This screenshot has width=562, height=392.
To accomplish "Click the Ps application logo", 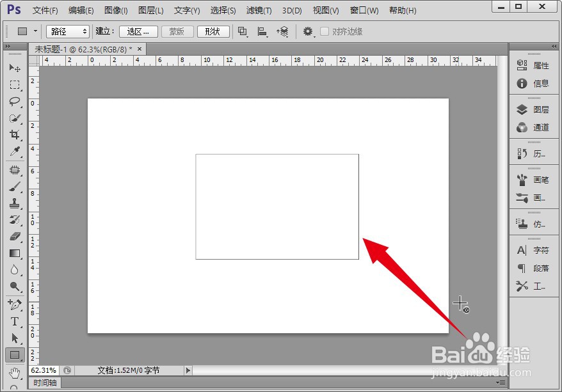I will point(14,10).
